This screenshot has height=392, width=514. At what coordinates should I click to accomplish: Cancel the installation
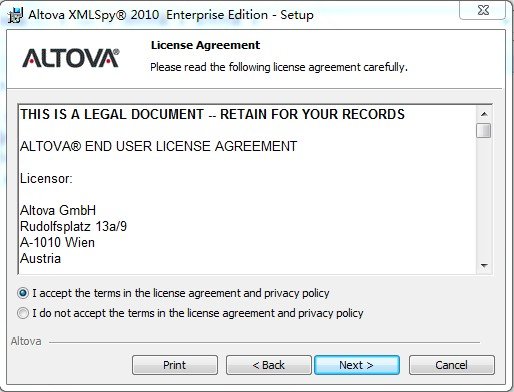click(452, 365)
